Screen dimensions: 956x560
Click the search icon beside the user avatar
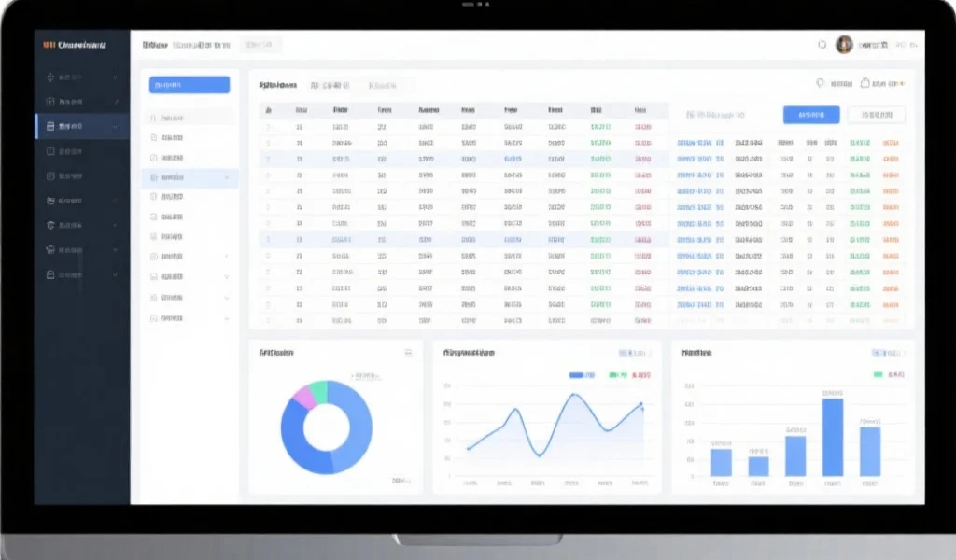click(x=822, y=45)
